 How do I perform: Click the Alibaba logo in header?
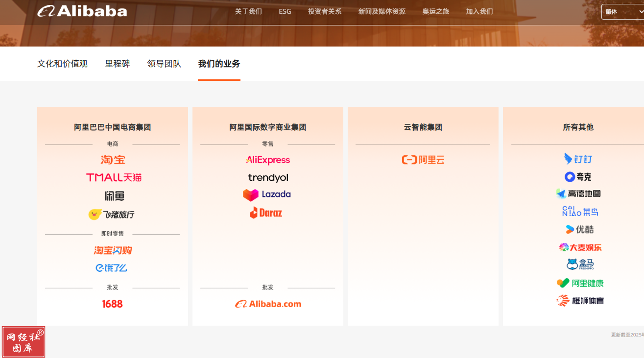click(82, 11)
